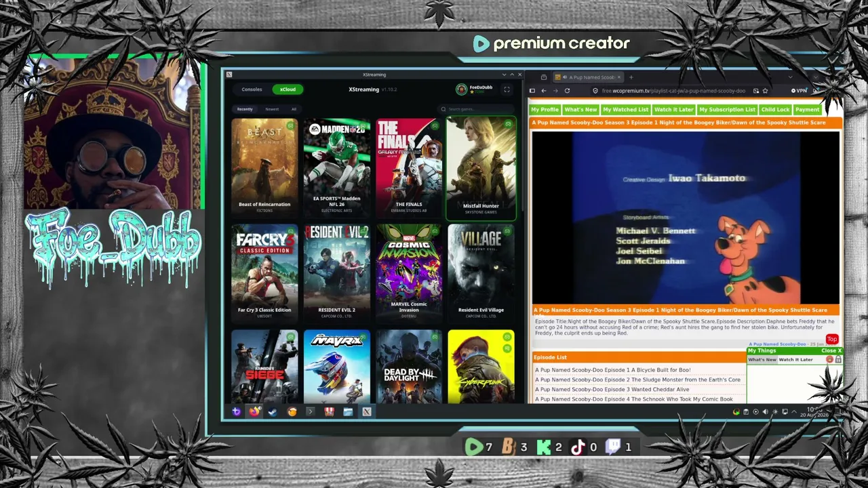
Task: Open a new browser tab
Action: (631, 77)
